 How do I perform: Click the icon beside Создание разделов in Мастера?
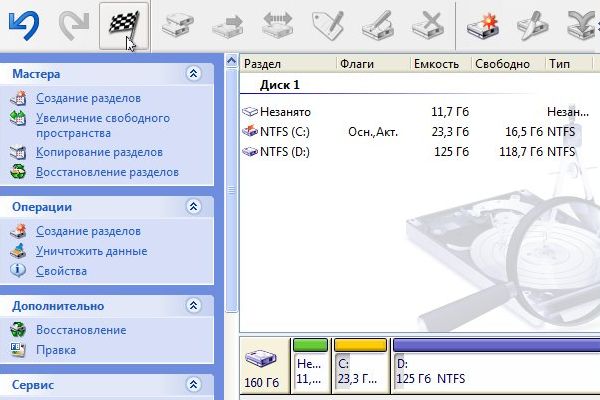[18, 98]
